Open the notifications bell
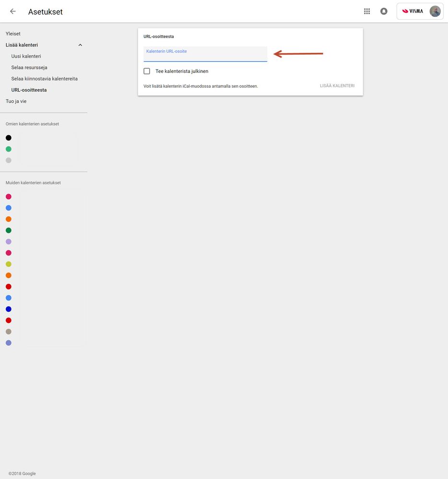448x479 pixels. click(384, 12)
